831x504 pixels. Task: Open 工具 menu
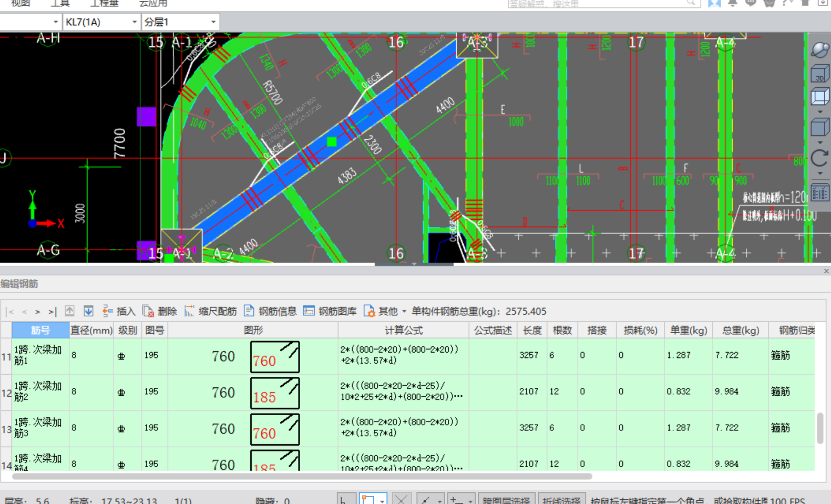tap(60, 3)
